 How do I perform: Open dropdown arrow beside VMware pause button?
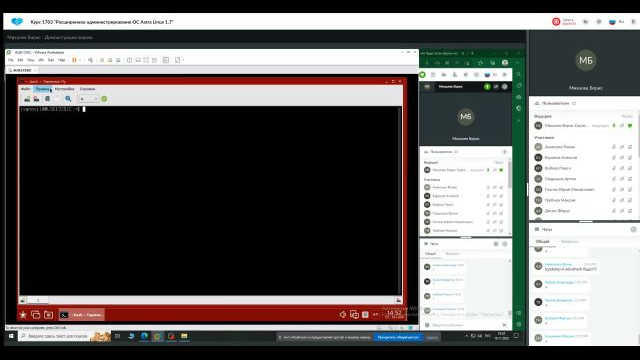80,60
